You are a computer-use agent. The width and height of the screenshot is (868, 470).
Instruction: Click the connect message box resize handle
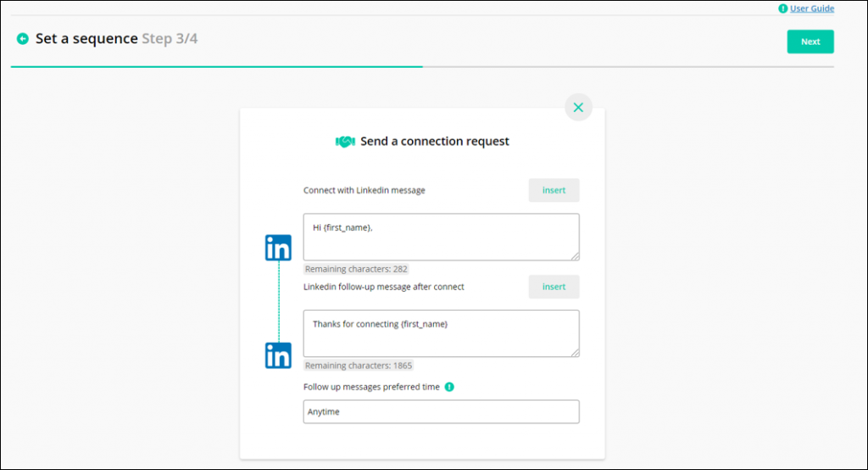tap(576, 256)
